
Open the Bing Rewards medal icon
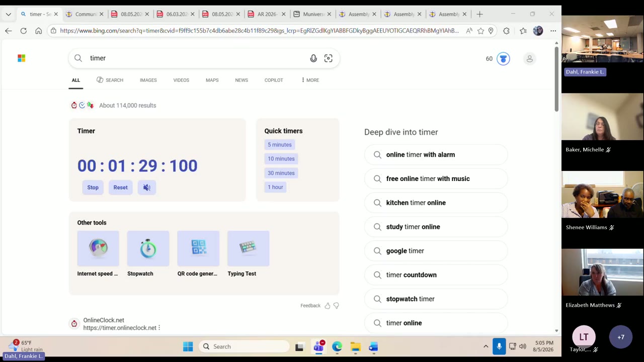pyautogui.click(x=503, y=59)
